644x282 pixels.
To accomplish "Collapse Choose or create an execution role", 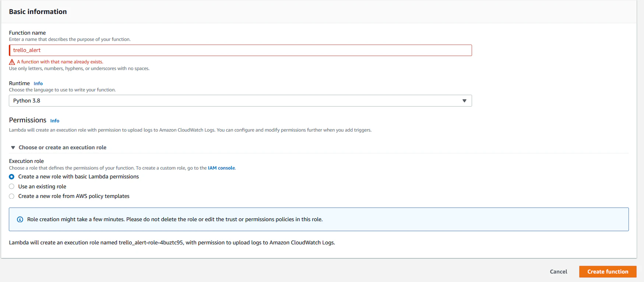I will [x=59, y=147].
